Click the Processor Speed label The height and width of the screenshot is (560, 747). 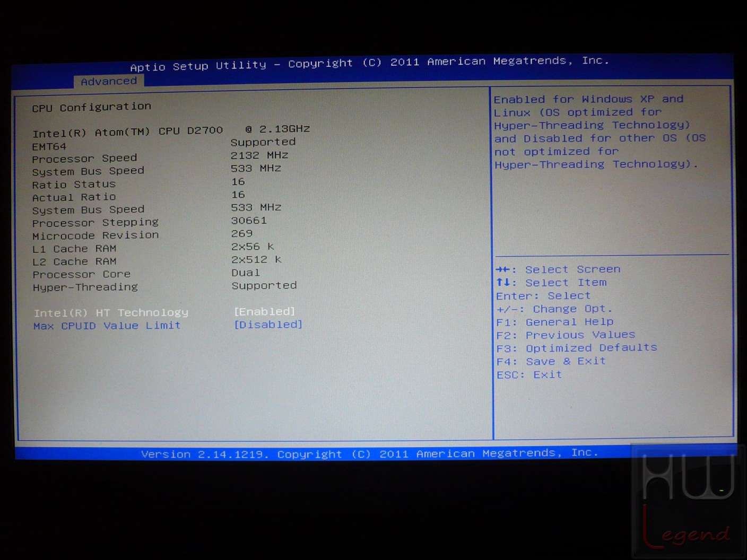(84, 159)
